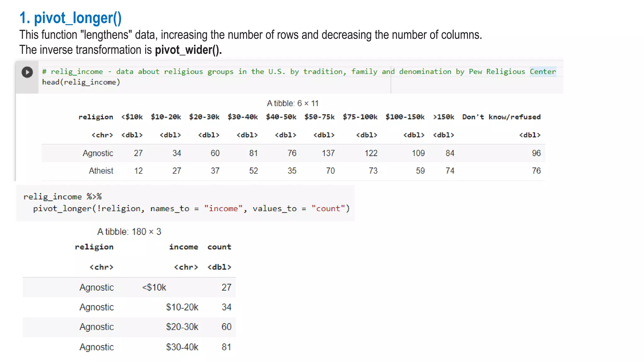Click the "income" string in the code
The width and height of the screenshot is (644, 362).
pos(223,209)
